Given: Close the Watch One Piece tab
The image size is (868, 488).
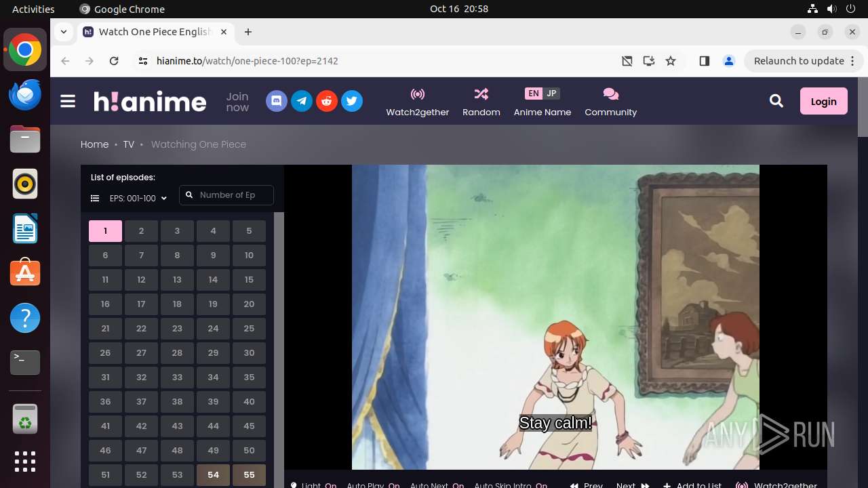Looking at the screenshot, I should coord(224,32).
